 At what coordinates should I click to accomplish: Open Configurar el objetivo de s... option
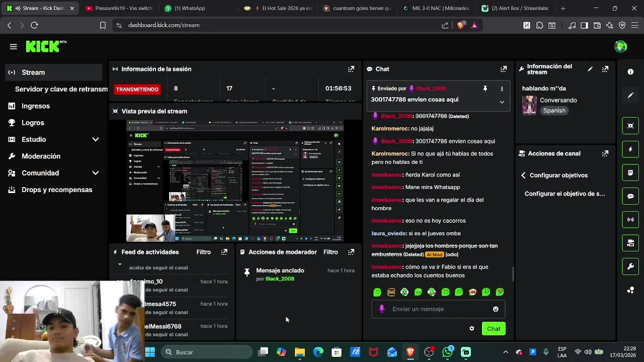pyautogui.click(x=565, y=194)
